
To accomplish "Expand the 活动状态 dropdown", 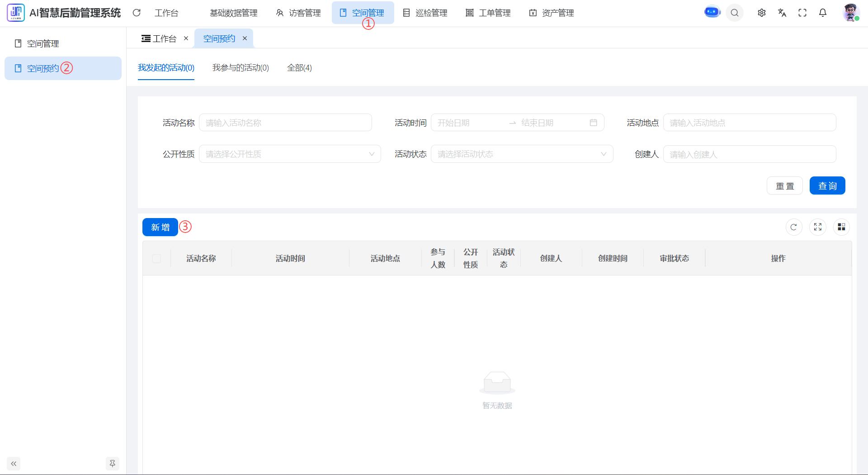I will point(522,154).
